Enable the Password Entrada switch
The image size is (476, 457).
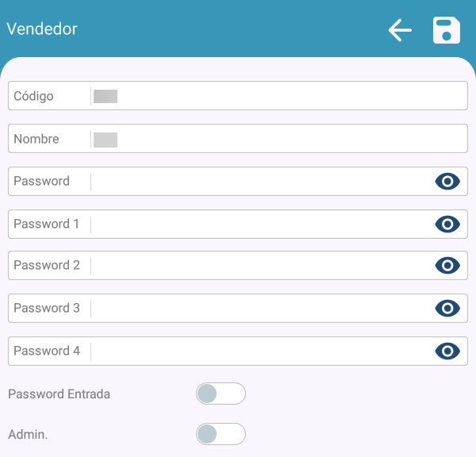point(221,394)
